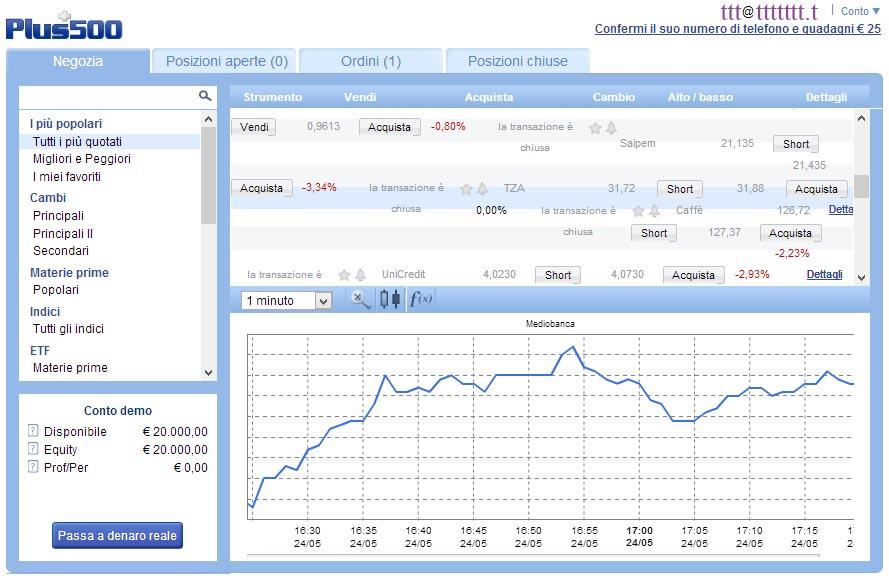Screen dimensions: 889x578
Task: Open the Dettagli link for UniCredit
Action: click(x=824, y=275)
